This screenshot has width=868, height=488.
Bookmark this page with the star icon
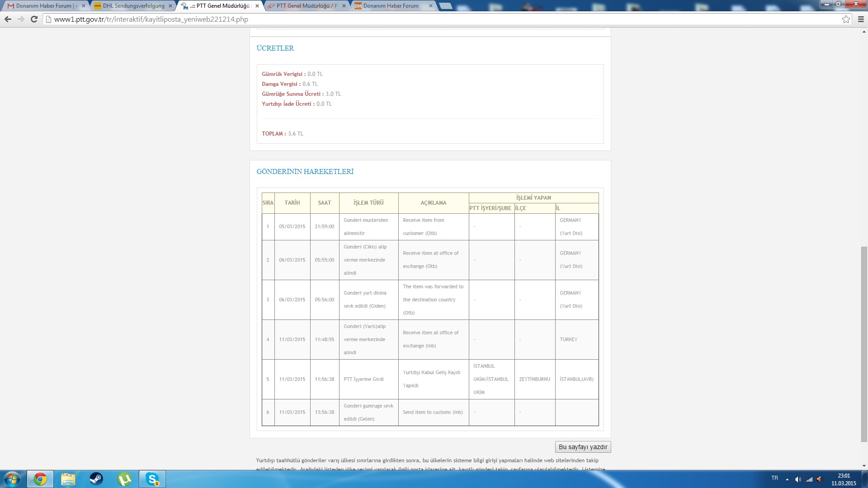(x=846, y=19)
